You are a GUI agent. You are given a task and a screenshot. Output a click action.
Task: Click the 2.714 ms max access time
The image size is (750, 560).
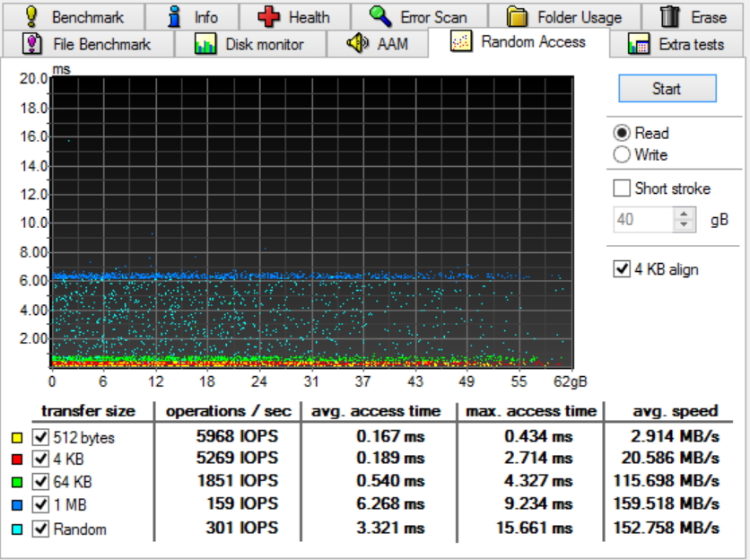538,458
